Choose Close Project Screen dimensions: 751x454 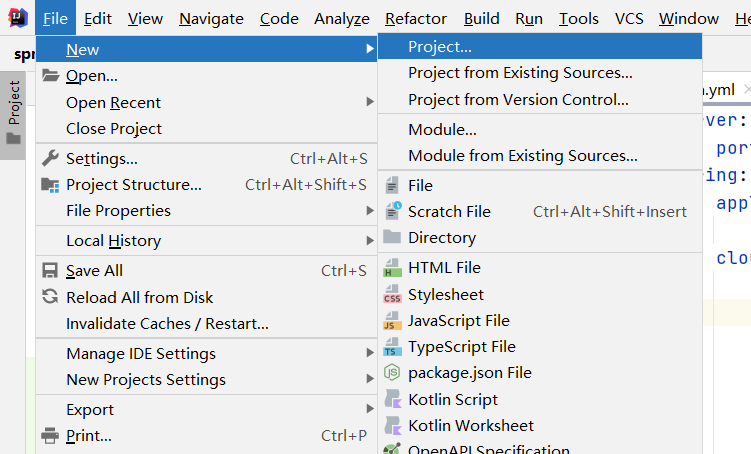(x=206, y=128)
